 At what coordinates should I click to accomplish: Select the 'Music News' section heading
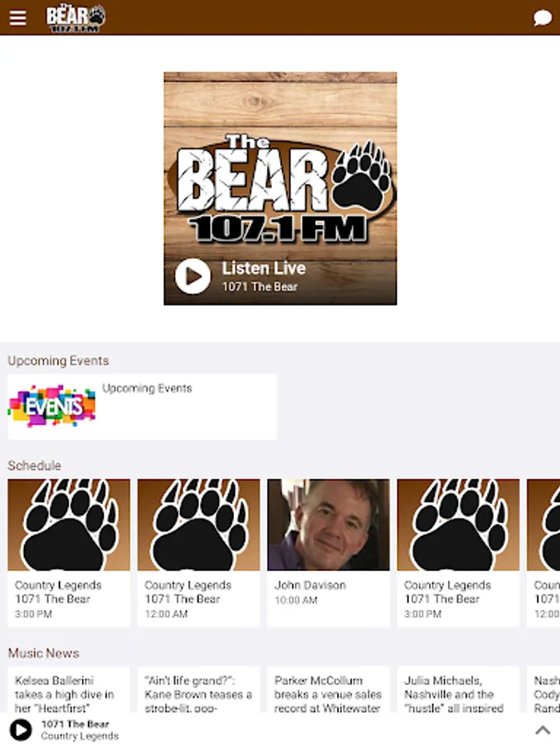click(43, 653)
